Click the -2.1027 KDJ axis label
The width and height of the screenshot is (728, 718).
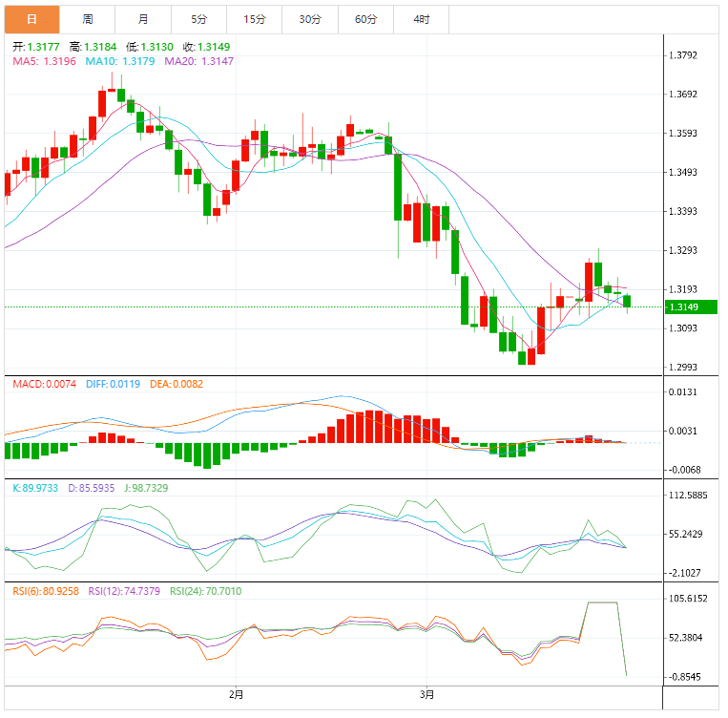click(684, 573)
